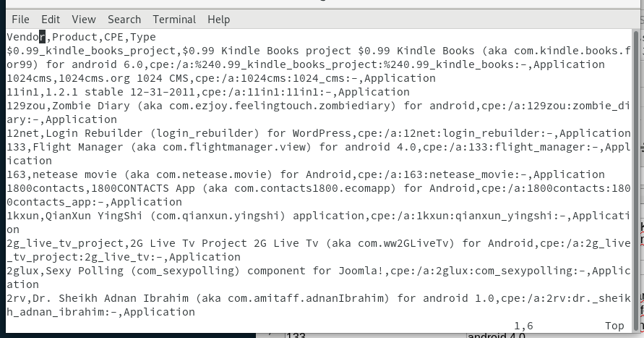
Task: Click 'com_sexypolling' text
Action: tap(185, 271)
